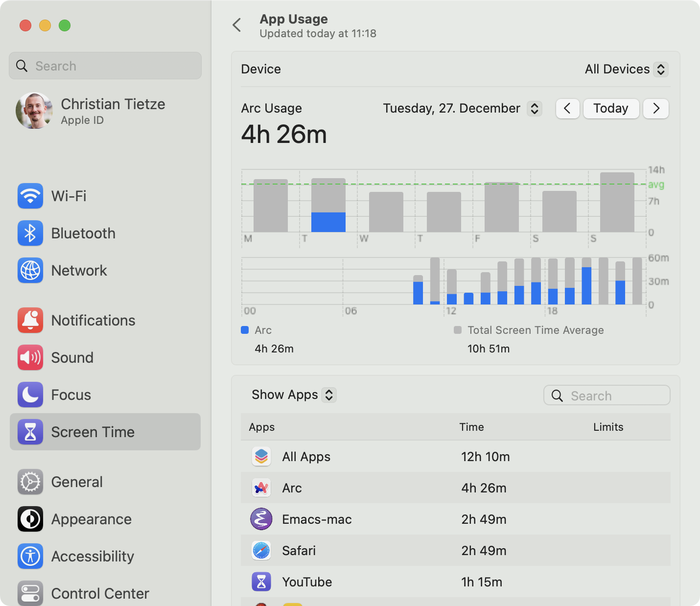Open Bluetooth settings from sidebar
The image size is (700, 606).
[x=30, y=233]
